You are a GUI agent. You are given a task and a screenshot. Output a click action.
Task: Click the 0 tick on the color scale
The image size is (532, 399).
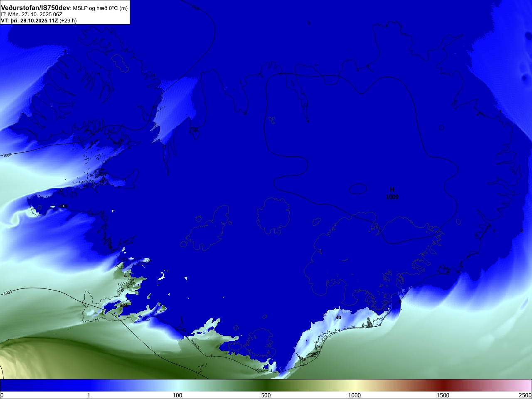point(2,395)
